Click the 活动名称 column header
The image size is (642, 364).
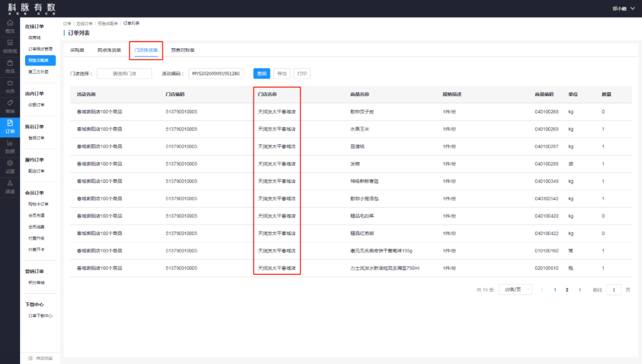click(x=86, y=94)
